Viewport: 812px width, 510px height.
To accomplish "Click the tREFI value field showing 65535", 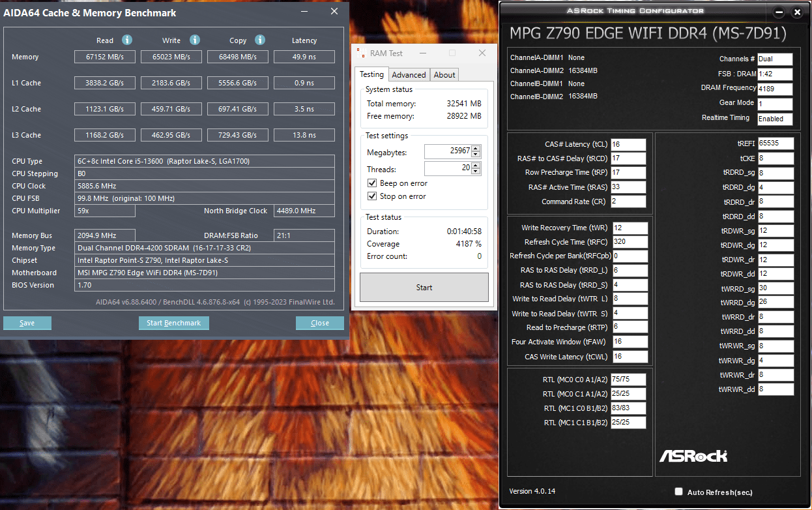I will pos(776,143).
